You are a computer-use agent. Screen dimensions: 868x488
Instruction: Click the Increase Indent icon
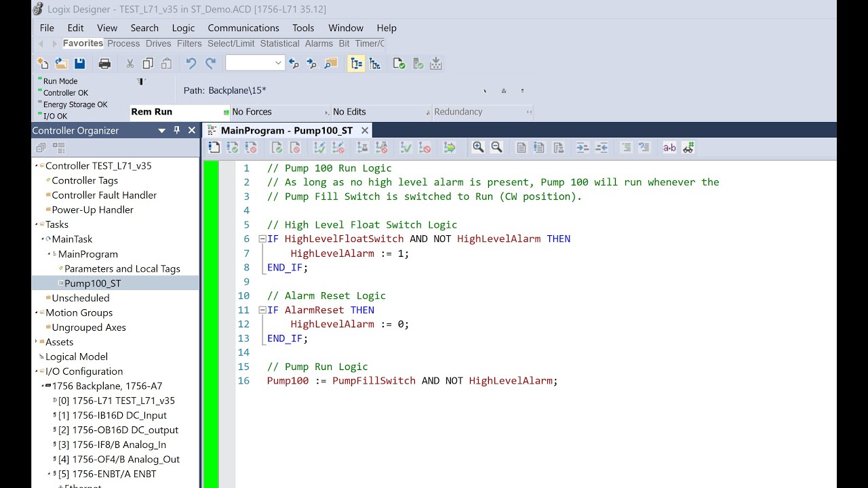pyautogui.click(x=583, y=147)
